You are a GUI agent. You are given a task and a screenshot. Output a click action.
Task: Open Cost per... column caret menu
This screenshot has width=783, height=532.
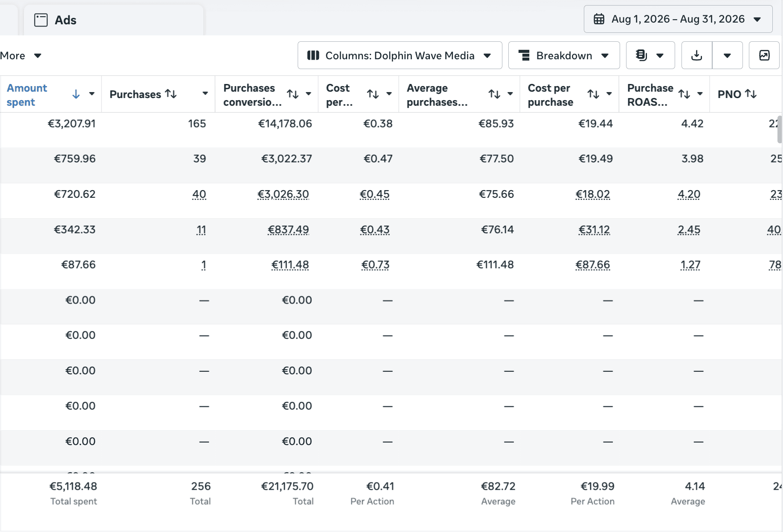point(389,94)
